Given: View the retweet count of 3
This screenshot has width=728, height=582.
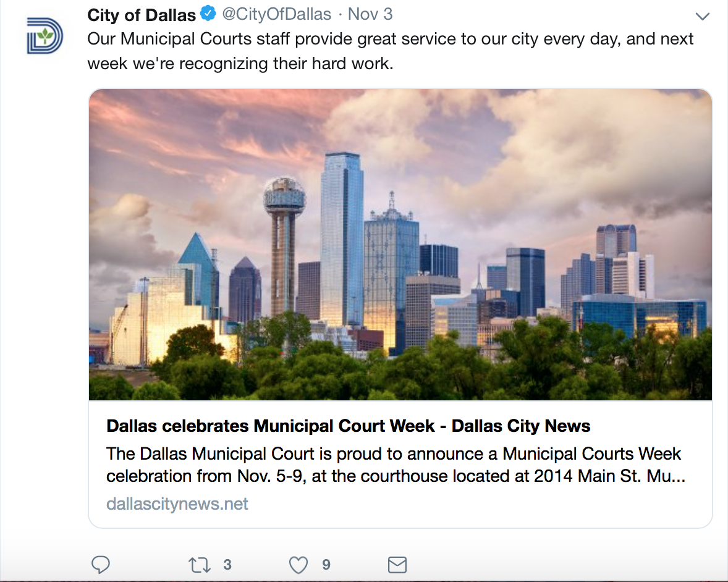Looking at the screenshot, I should click(x=227, y=565).
